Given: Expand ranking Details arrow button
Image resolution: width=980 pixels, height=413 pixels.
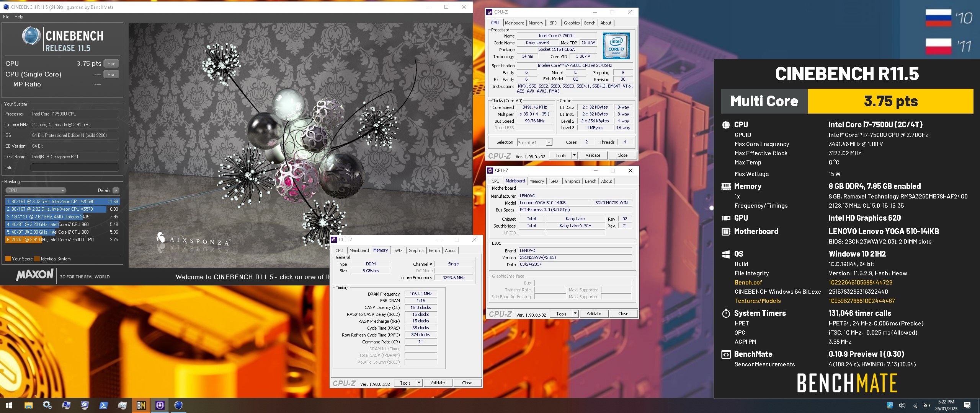Looking at the screenshot, I should [116, 190].
